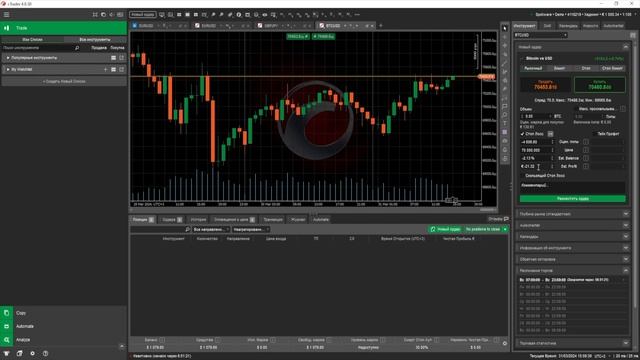Open the grouping dropdown in positions panel
The width and height of the screenshot is (640, 360).
pyautogui.click(x=251, y=229)
